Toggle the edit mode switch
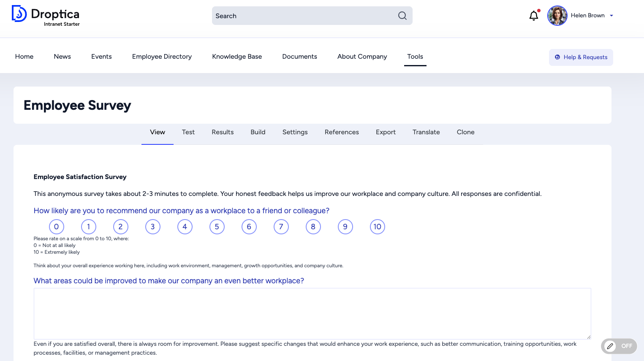The height and width of the screenshot is (361, 644). (619, 346)
